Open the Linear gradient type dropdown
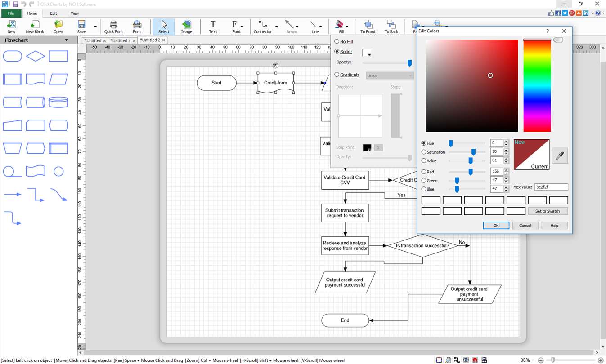Screen dimensions: 606x364 tap(390, 75)
